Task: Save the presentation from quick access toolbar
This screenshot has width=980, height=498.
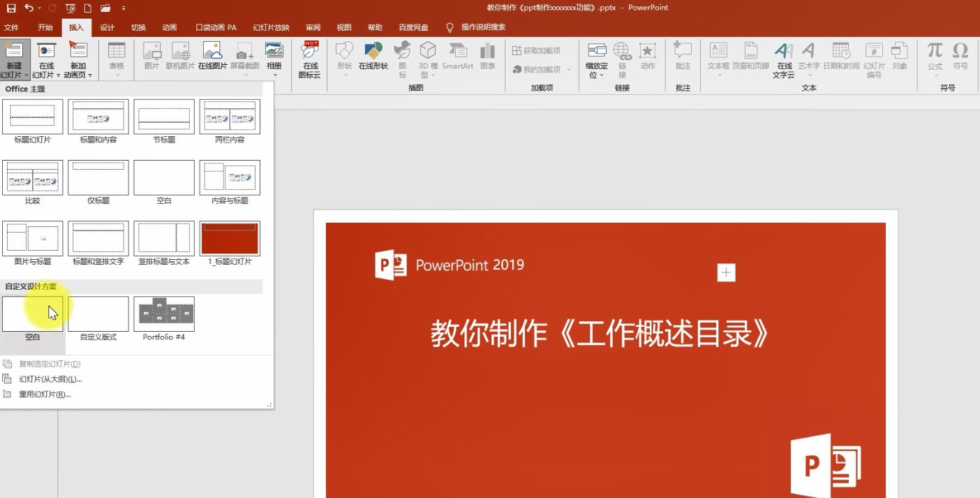Action: point(11,8)
